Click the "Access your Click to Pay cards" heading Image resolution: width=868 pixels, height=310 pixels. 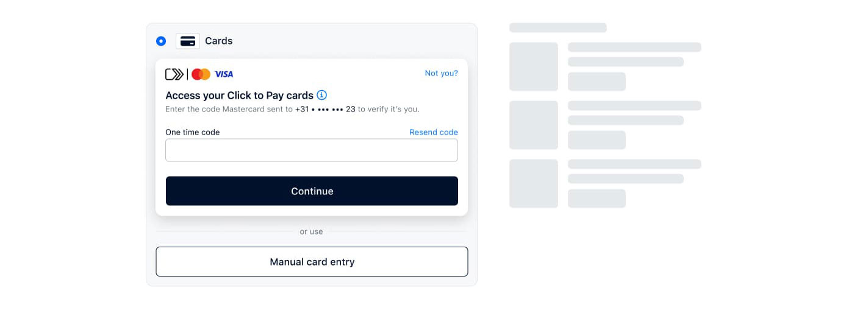point(239,96)
